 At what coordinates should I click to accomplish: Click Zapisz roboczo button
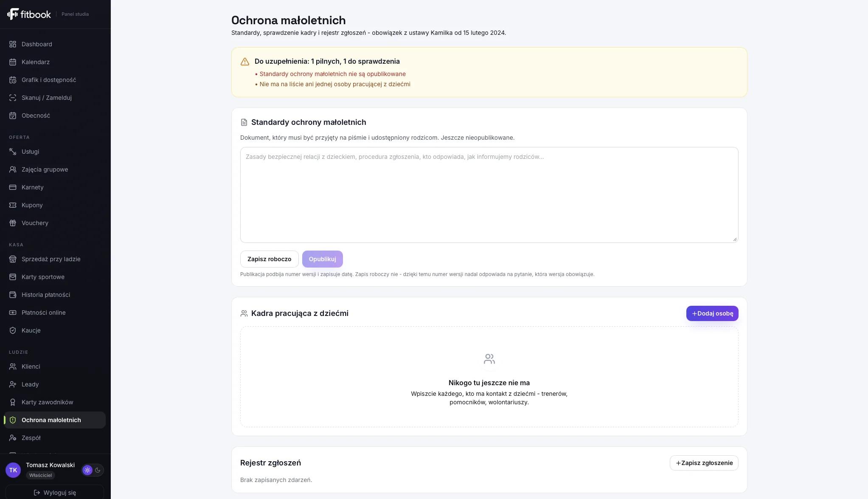click(x=270, y=259)
